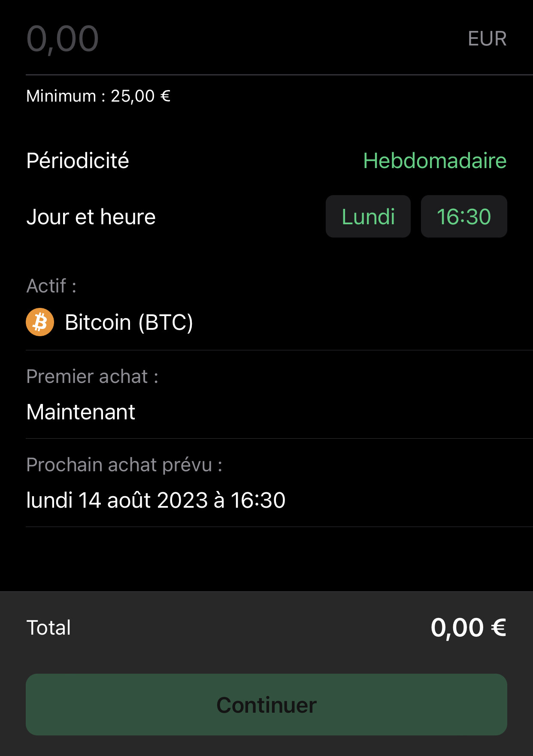Tap the orange Bitcoin logo icon
The width and height of the screenshot is (533, 756).
click(x=40, y=322)
